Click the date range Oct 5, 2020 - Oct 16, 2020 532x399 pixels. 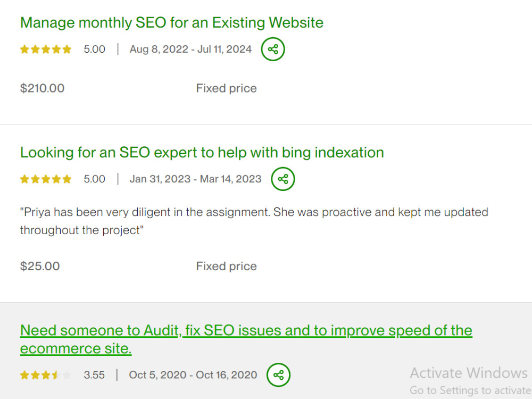tap(193, 375)
